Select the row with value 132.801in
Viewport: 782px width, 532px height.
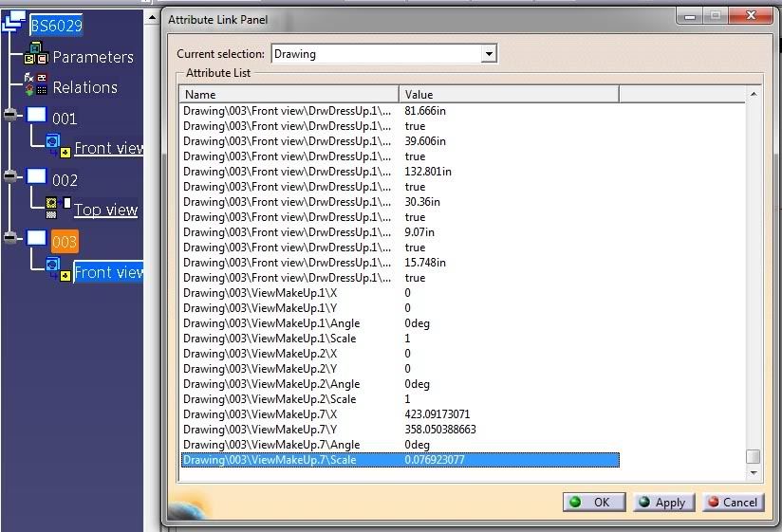pos(400,172)
